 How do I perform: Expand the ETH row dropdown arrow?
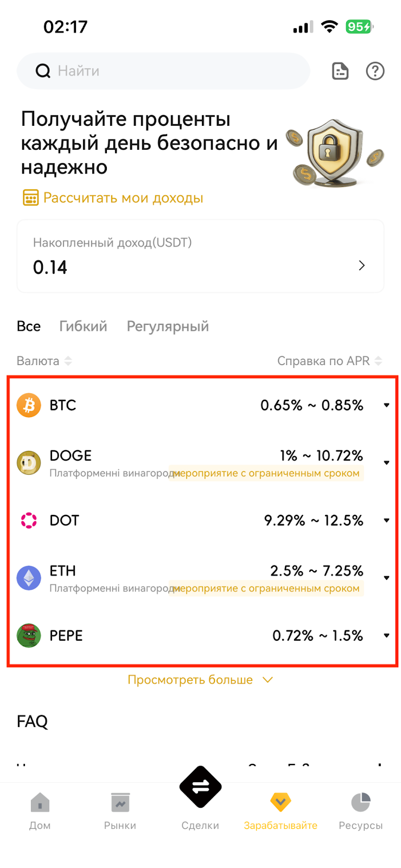coord(386,578)
